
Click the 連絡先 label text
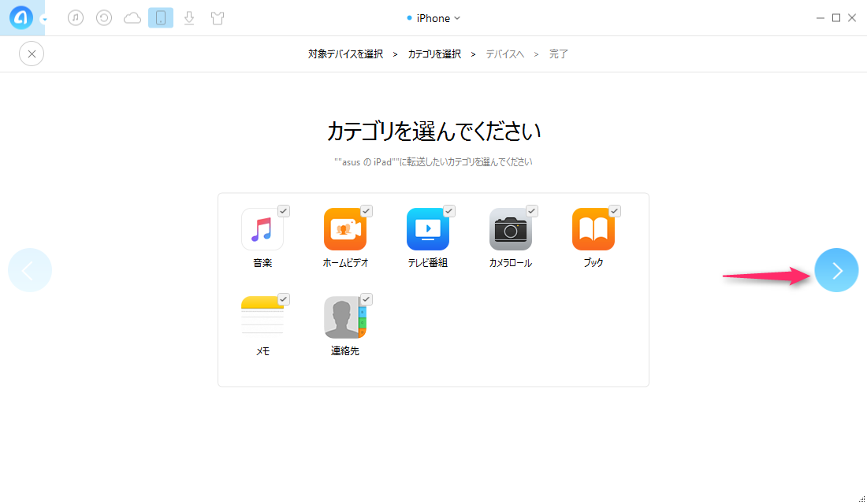pyautogui.click(x=345, y=351)
